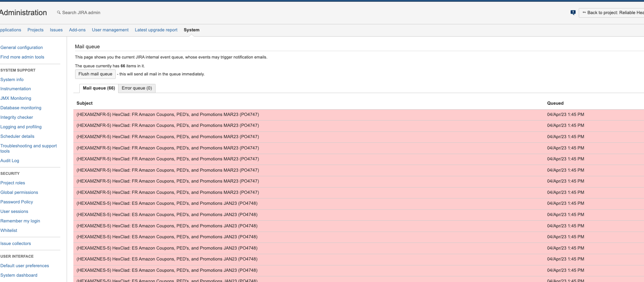This screenshot has width=644, height=282.
Task: Click the SECURITY section heading
Action: click(10, 173)
